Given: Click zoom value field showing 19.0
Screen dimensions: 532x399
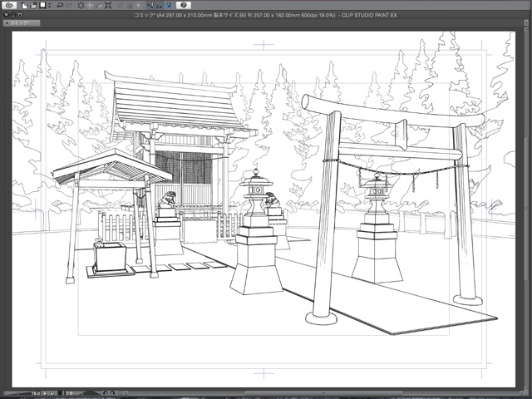Looking at the screenshot, I should tap(35, 393).
